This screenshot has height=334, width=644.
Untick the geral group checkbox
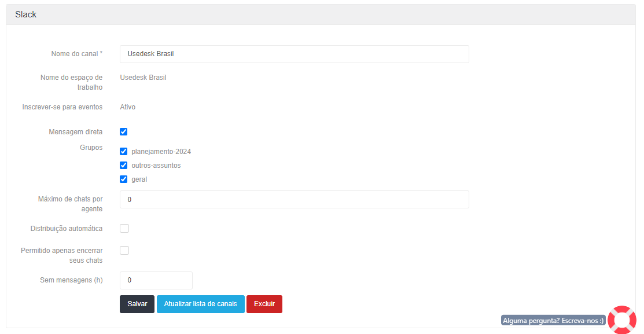[x=124, y=179]
